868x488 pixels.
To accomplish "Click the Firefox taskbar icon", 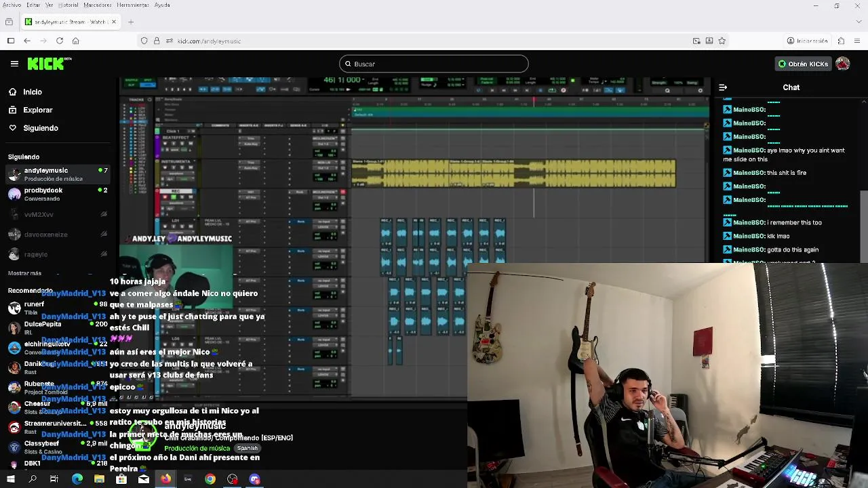I will 165,479.
